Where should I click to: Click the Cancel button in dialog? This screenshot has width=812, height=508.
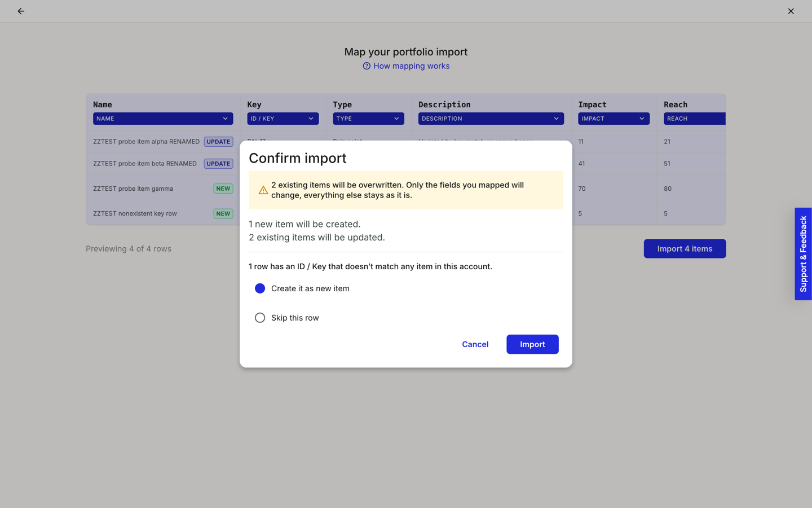coord(475,344)
